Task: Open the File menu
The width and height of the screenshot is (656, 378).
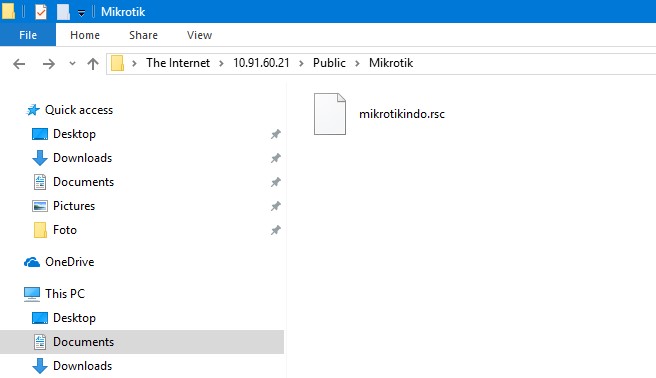Action: click(x=28, y=35)
